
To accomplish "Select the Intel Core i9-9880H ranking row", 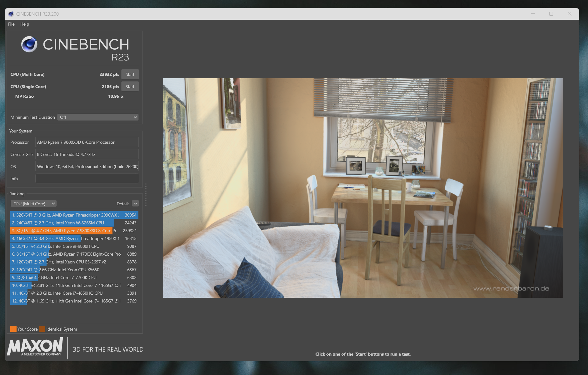I will pyautogui.click(x=74, y=246).
